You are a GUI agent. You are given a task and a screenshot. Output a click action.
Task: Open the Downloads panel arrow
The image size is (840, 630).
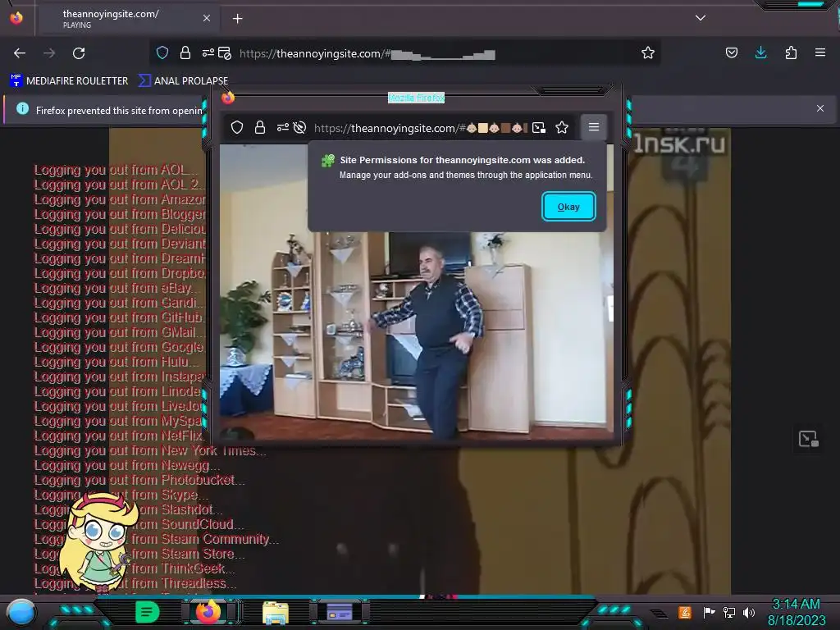(x=760, y=52)
